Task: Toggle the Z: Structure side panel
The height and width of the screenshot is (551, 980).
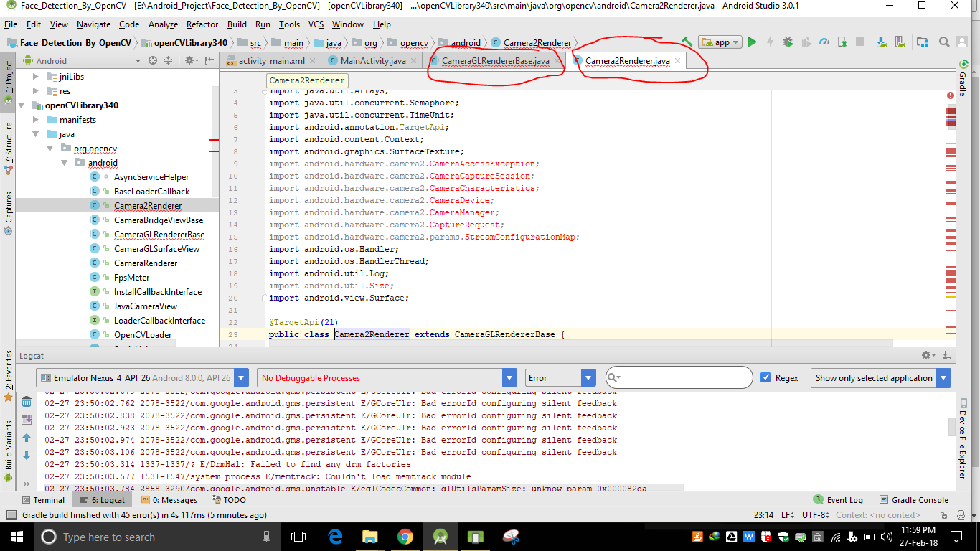Action: click(8, 149)
